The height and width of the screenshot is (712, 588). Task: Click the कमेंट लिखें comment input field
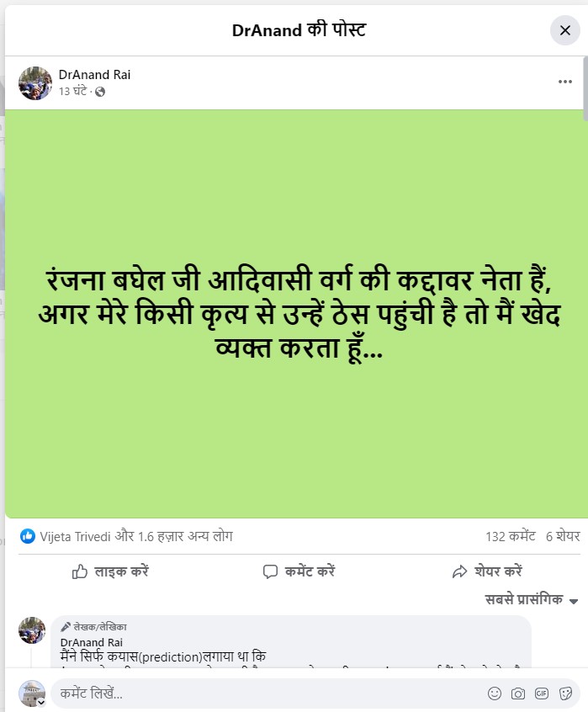point(268,693)
